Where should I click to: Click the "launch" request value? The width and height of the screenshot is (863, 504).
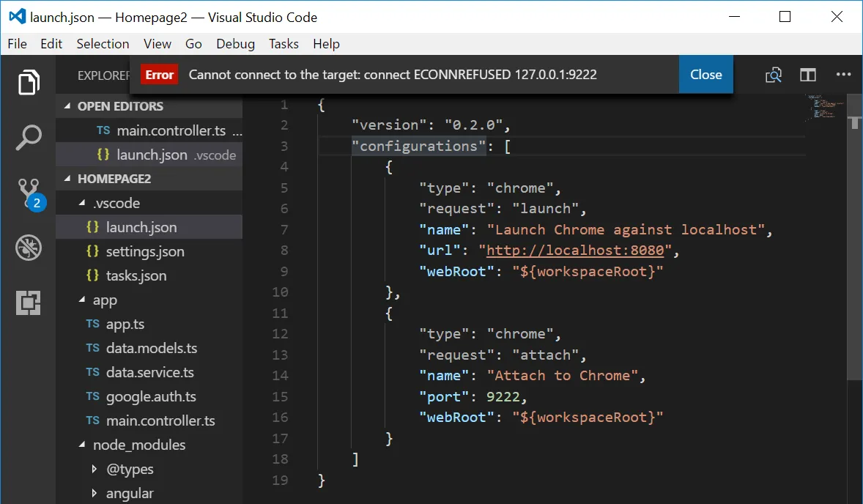click(546, 209)
